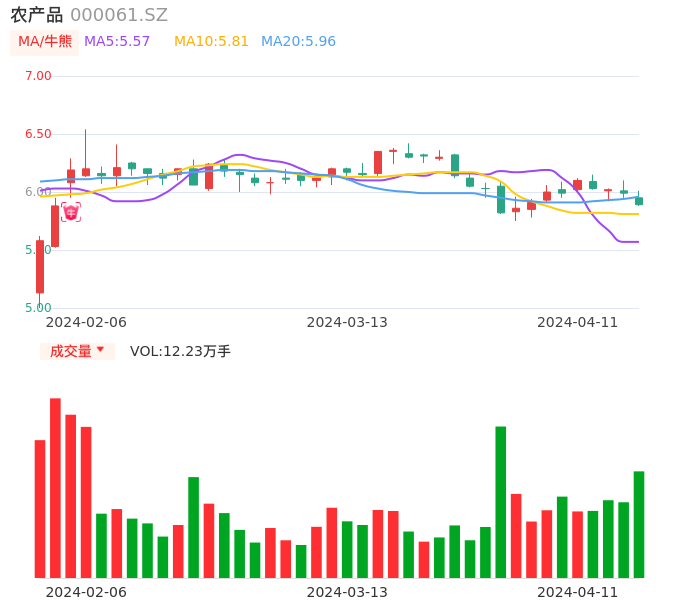
Task: Click the stock name 农产品
Action: tap(37, 15)
